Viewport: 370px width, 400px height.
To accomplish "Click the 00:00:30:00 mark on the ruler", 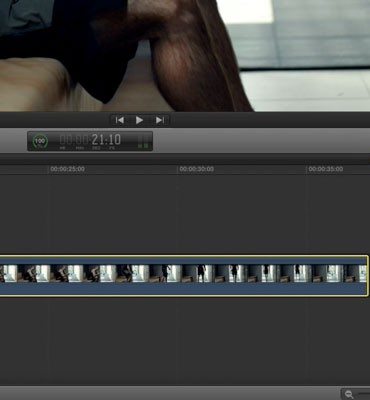I will coord(197,169).
